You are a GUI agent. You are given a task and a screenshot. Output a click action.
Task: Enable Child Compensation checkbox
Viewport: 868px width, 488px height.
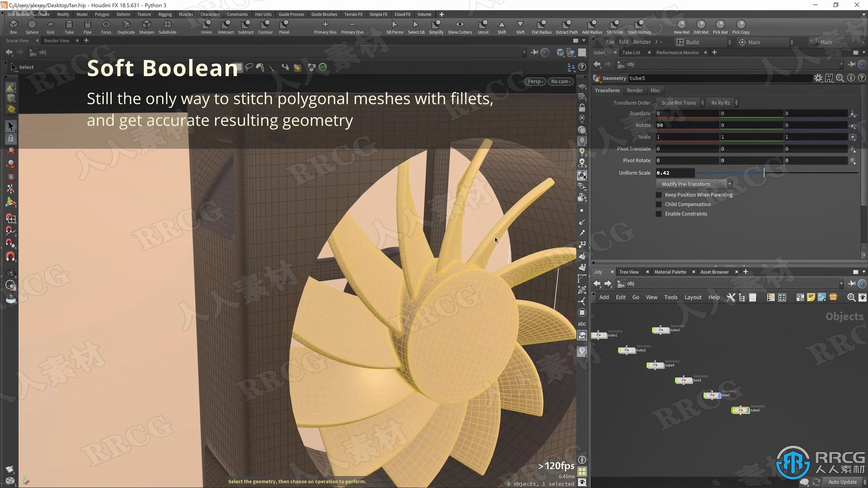pos(659,204)
